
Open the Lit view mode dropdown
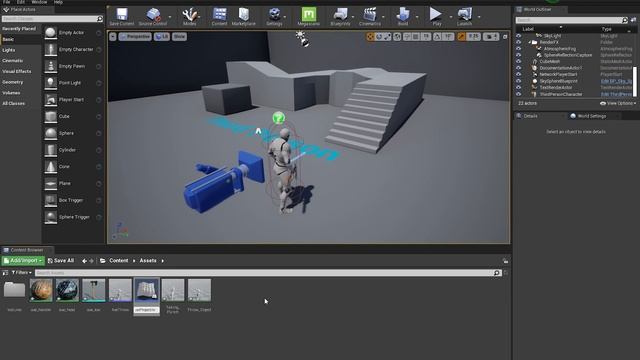tap(162, 36)
